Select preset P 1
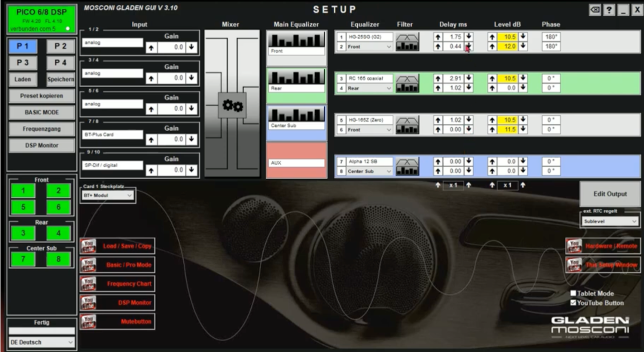The height and width of the screenshot is (352, 644). 23,46
